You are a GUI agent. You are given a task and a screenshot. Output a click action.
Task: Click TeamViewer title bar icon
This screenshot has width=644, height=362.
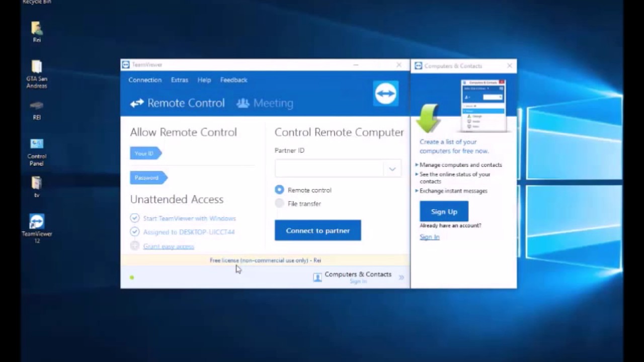(x=126, y=65)
